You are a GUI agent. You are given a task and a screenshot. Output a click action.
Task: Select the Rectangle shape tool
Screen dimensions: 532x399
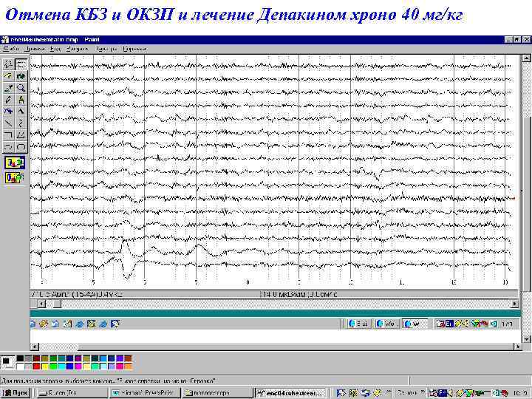coord(8,135)
